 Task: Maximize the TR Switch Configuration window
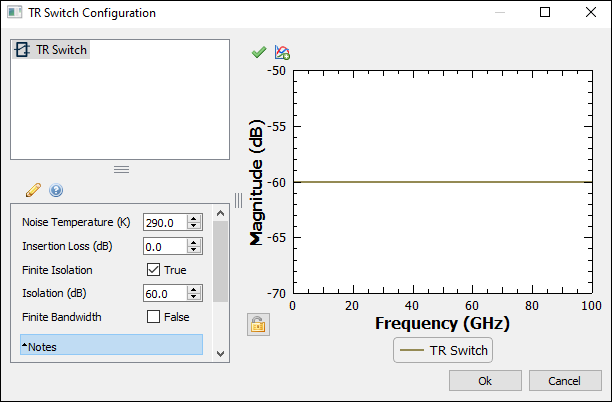coord(545,12)
